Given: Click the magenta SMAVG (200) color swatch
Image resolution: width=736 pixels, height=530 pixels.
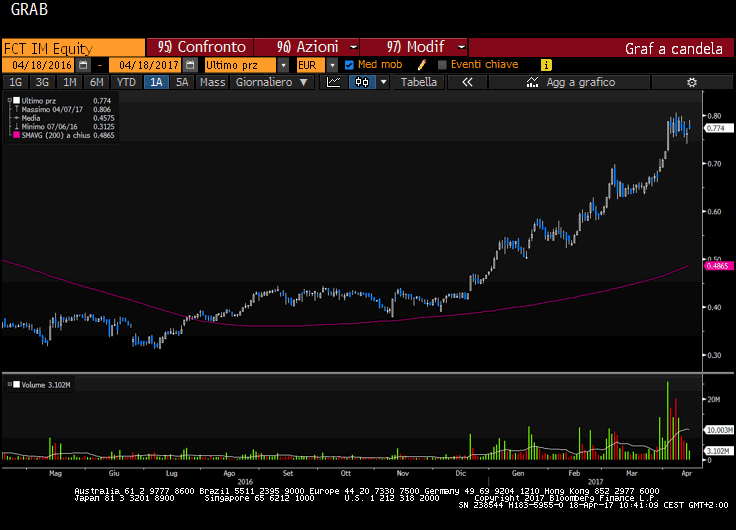Looking at the screenshot, I should pos(12,135).
